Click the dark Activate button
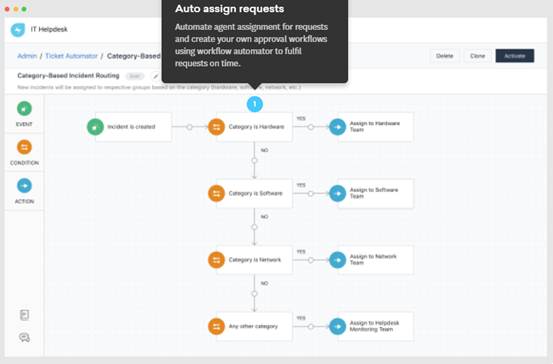Image resolution: width=553 pixels, height=364 pixels. coord(515,56)
